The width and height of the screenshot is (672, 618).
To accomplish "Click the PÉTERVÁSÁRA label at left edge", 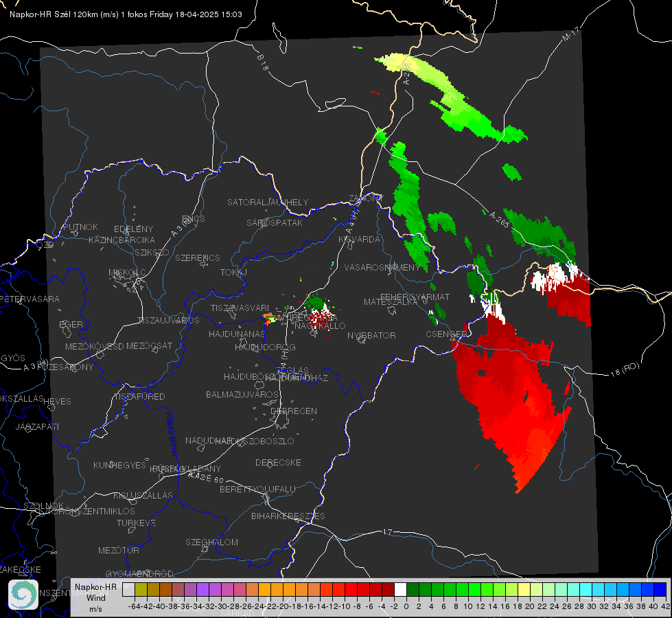I will [30, 299].
